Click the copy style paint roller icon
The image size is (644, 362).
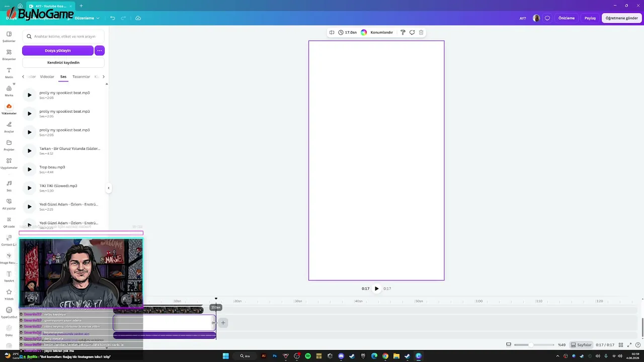point(403,32)
